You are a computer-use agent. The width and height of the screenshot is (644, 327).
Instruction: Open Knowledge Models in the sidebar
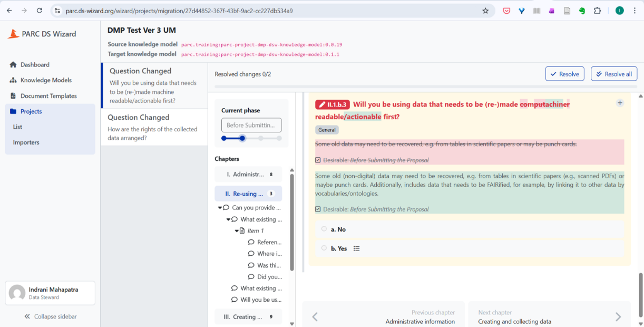[46, 80]
